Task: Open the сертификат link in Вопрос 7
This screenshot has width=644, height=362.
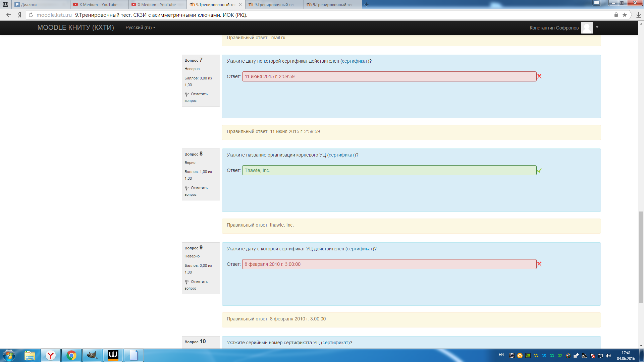Action: point(355,61)
